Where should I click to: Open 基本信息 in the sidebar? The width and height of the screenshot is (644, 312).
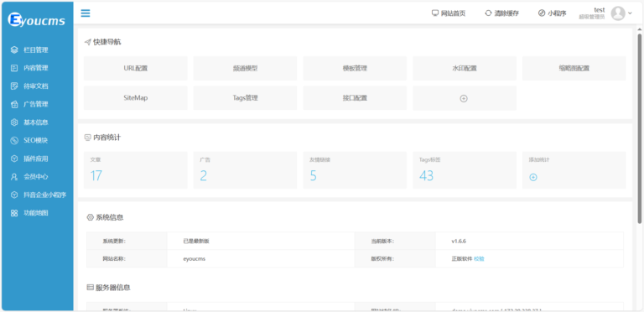(36, 122)
